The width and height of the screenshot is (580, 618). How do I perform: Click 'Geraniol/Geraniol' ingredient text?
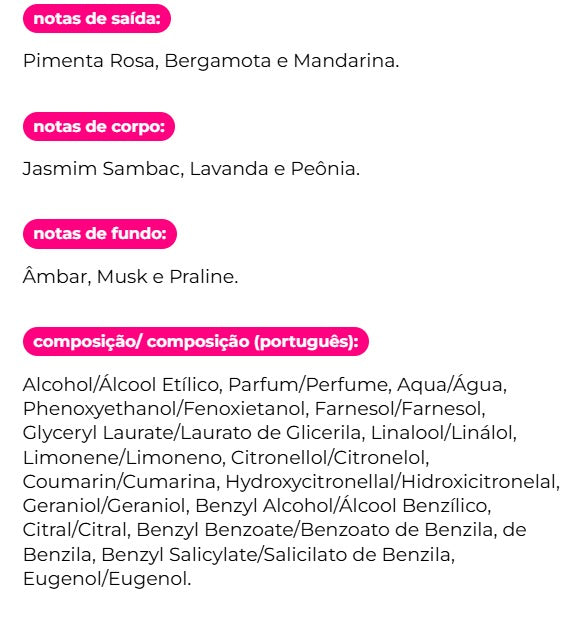click(104, 506)
